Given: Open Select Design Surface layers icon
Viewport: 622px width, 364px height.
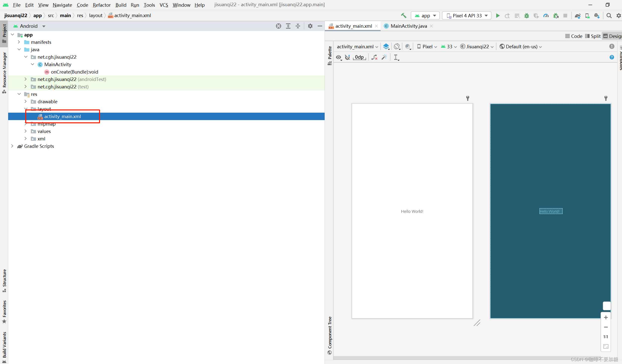Looking at the screenshot, I should click(386, 47).
